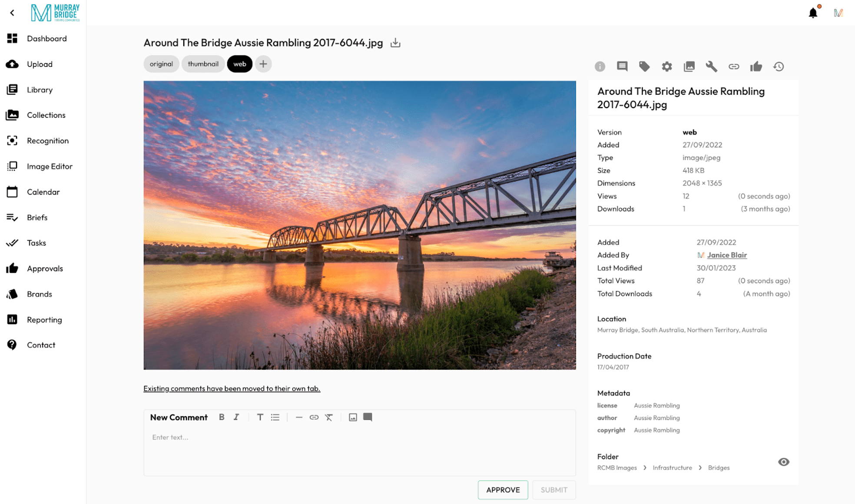
Task: Apply bold formatting in comment editor
Action: (x=222, y=417)
